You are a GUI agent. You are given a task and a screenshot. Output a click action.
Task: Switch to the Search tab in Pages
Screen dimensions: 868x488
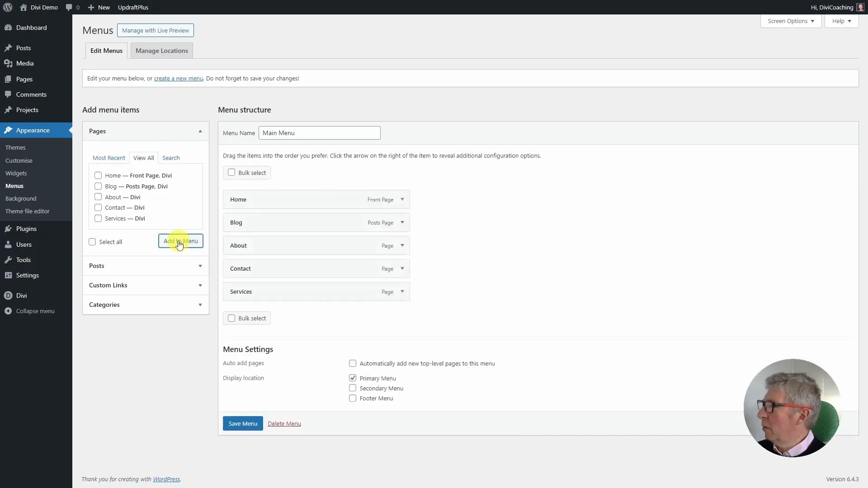[171, 158]
